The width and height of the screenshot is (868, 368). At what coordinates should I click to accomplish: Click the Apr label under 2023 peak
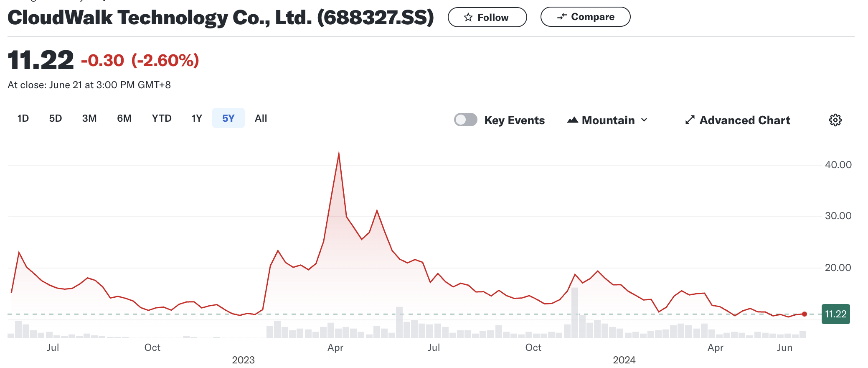(335, 348)
